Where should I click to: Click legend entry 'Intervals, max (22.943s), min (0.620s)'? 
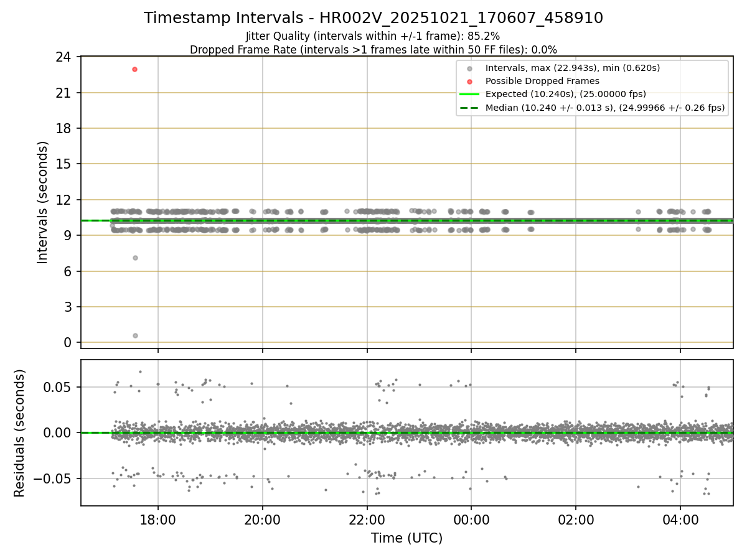pyautogui.click(x=573, y=68)
